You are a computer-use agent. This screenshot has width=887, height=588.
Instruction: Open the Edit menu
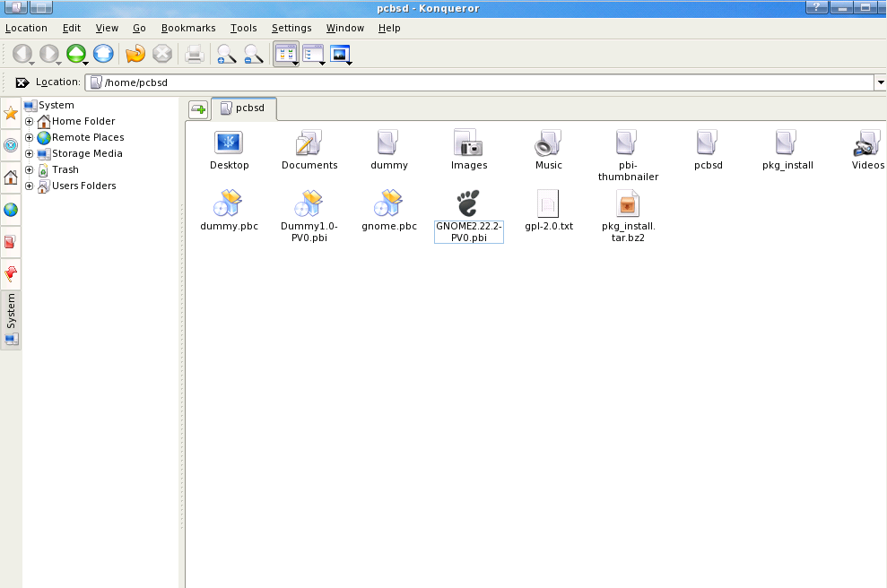coord(71,29)
